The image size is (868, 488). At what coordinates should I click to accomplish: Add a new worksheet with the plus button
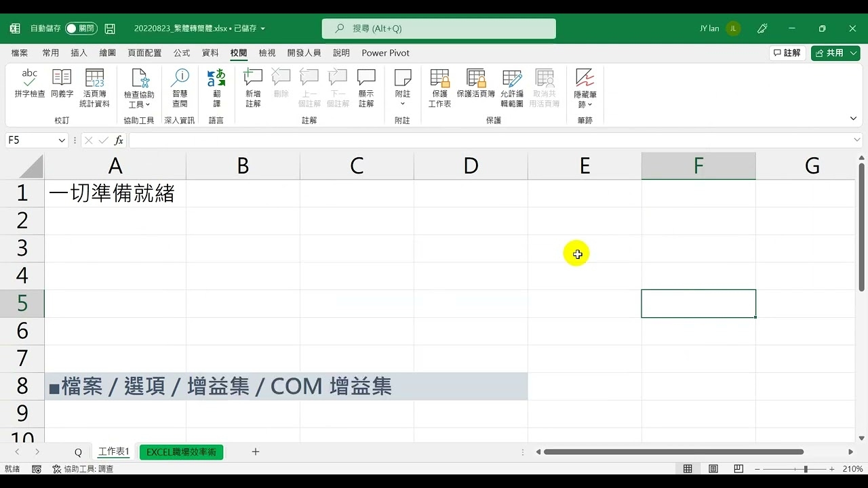[255, 451]
